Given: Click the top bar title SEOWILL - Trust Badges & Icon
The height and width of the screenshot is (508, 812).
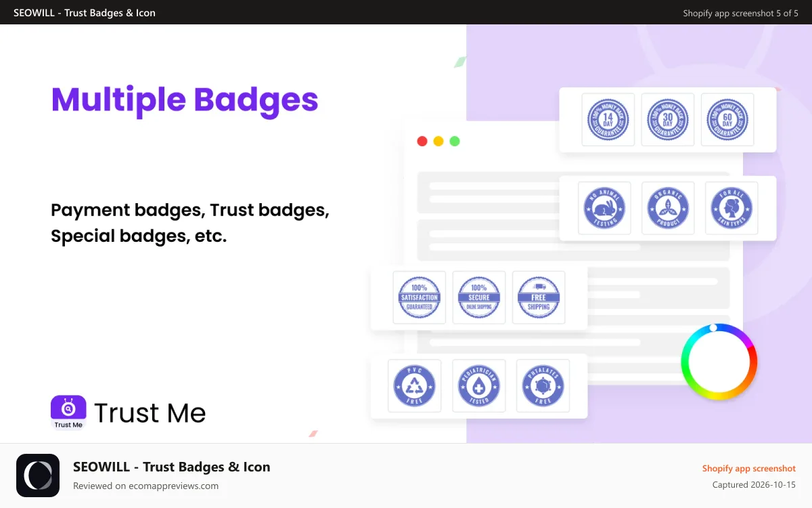Looking at the screenshot, I should coord(85,13).
